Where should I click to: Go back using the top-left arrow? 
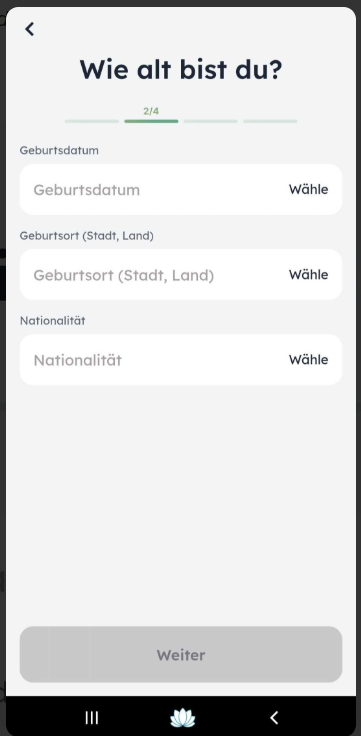(30, 29)
